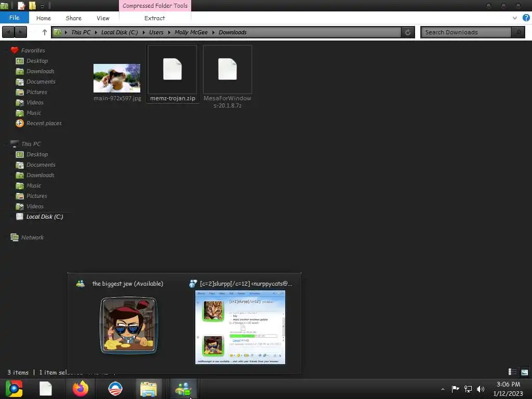This screenshot has width=532, height=399.
Task: Switch to Details view in status bar
Action: [512, 372]
